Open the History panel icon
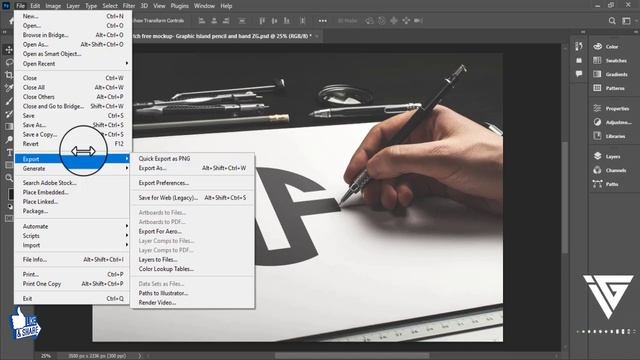 pos(579,47)
